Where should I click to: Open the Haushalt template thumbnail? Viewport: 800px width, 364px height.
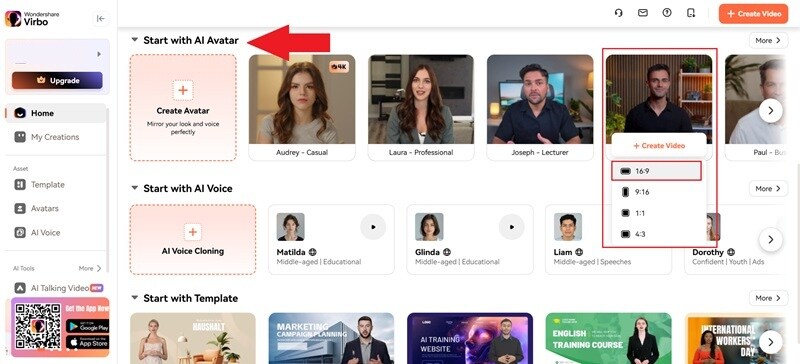pyautogui.click(x=193, y=338)
